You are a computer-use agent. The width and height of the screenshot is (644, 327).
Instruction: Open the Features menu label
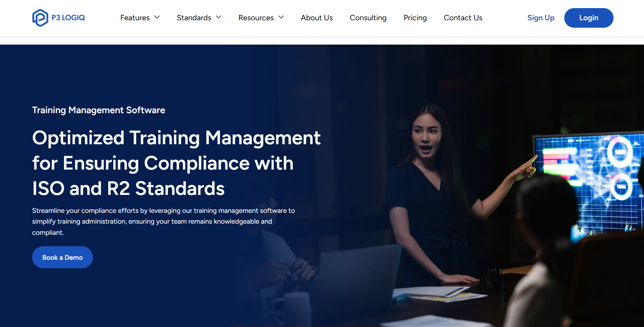135,18
